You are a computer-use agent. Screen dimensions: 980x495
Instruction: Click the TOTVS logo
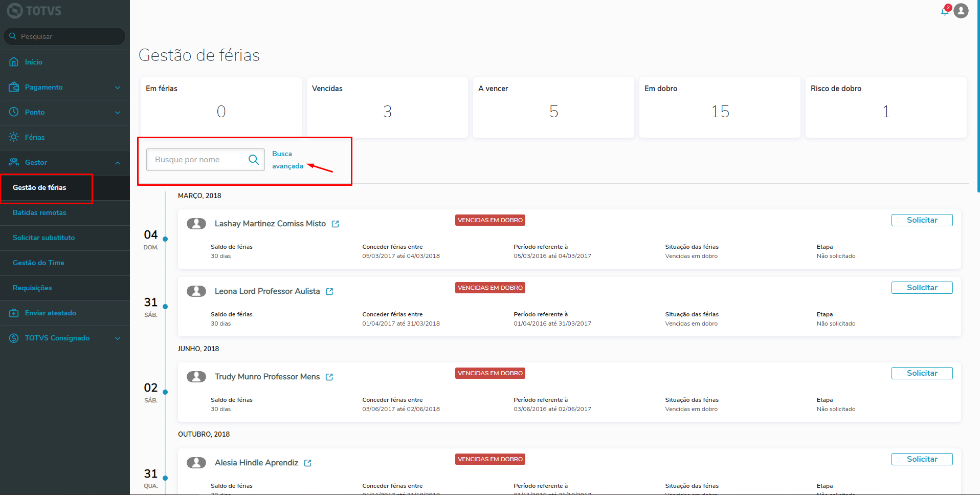point(34,10)
